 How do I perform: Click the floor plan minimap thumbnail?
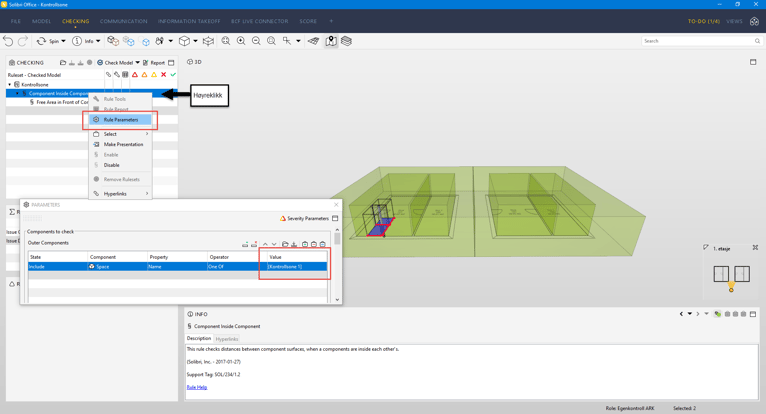coord(731,274)
